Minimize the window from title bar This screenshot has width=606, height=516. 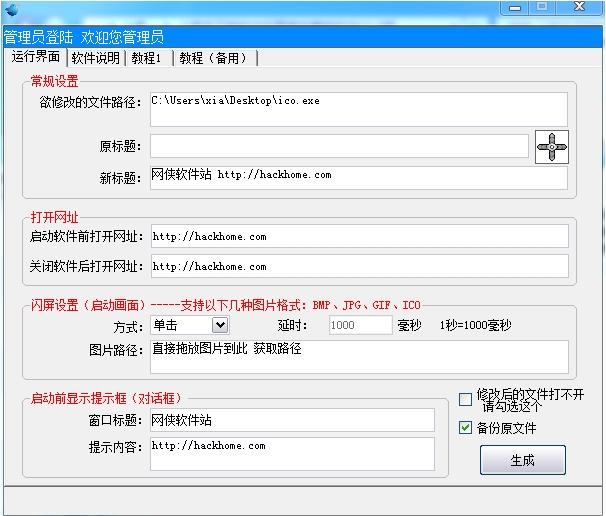click(514, 8)
